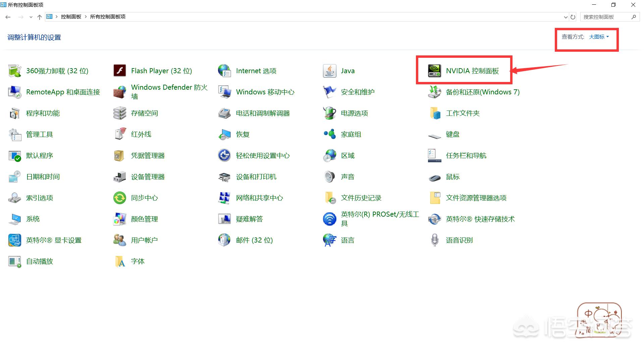
Task: Open the 电话和调制解调器 icon
Action: pyautogui.click(x=224, y=113)
